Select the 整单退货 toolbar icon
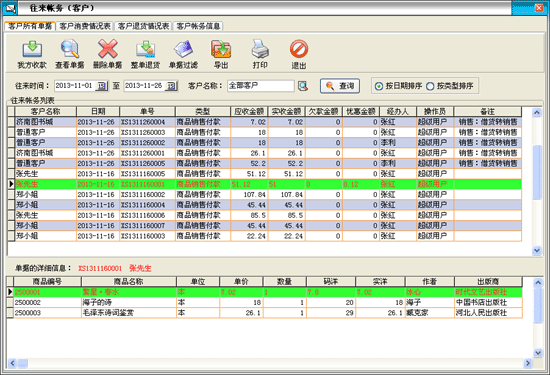This screenshot has height=375, width=550. [x=145, y=49]
